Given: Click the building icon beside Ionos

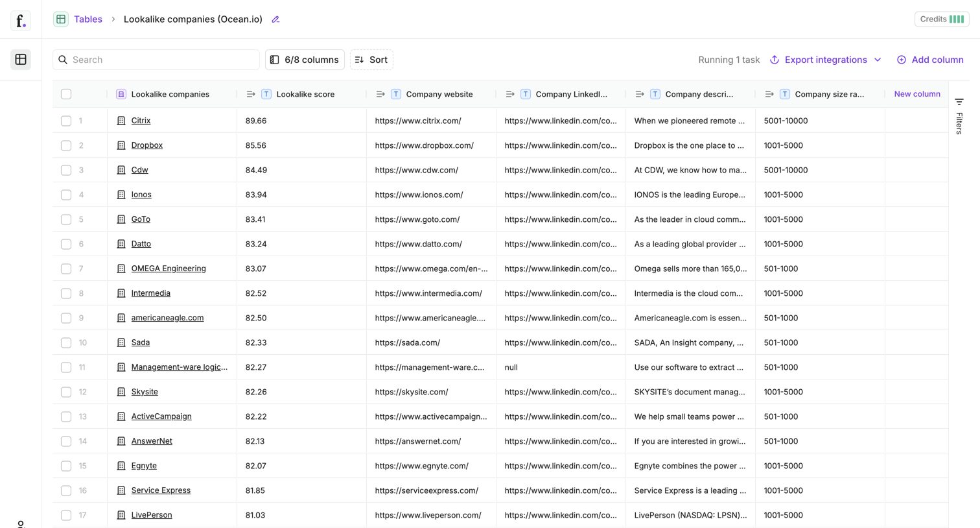Looking at the screenshot, I should click(x=121, y=195).
